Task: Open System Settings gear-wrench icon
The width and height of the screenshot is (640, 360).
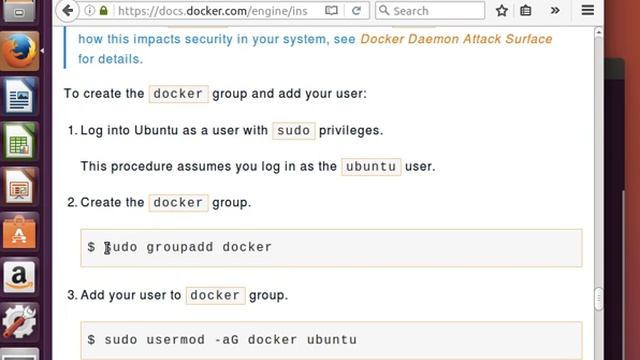Action: pos(20,322)
